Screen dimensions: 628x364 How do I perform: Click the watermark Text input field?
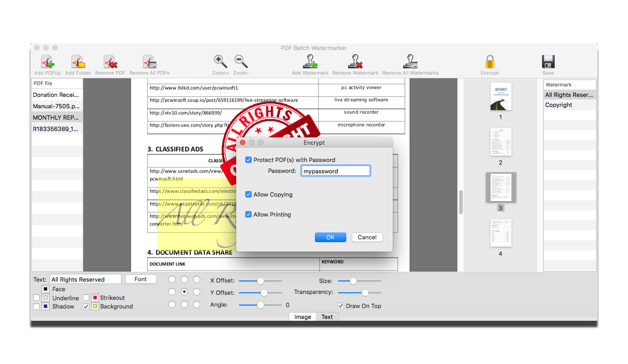click(x=86, y=279)
